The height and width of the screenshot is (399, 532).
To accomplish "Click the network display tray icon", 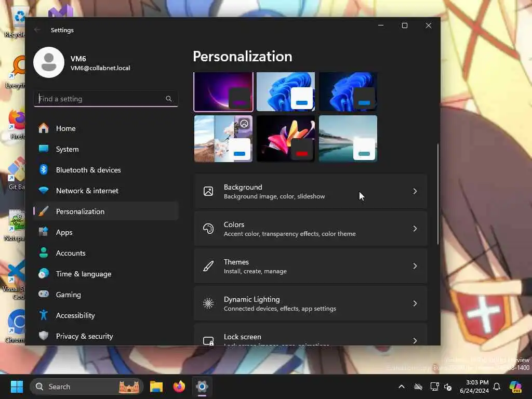I will point(435,387).
